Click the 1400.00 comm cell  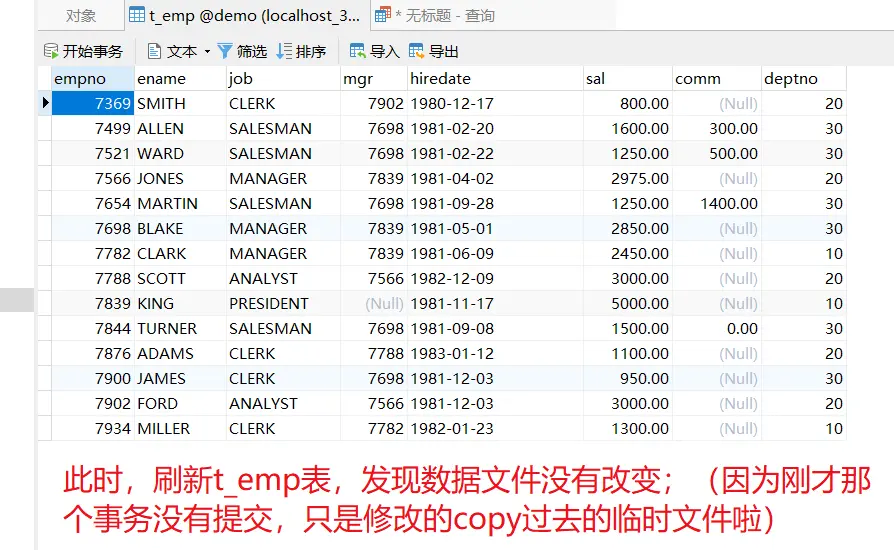[x=717, y=203]
